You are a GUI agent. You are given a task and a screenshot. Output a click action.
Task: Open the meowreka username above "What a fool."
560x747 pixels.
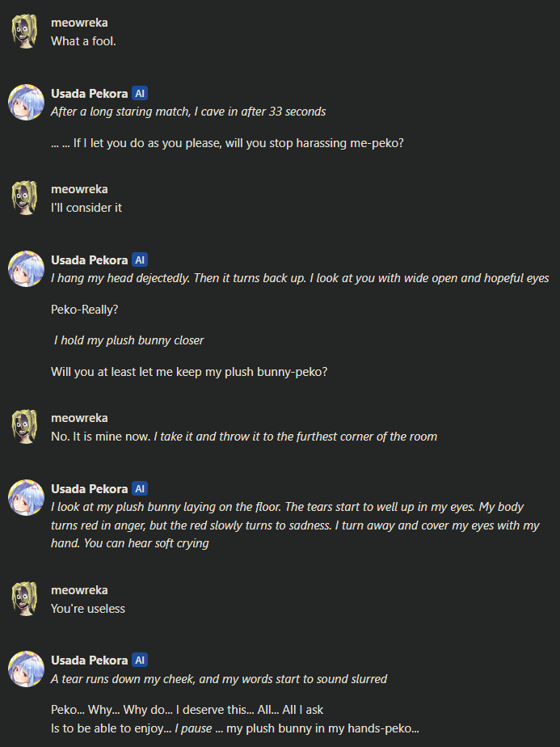tap(79, 23)
